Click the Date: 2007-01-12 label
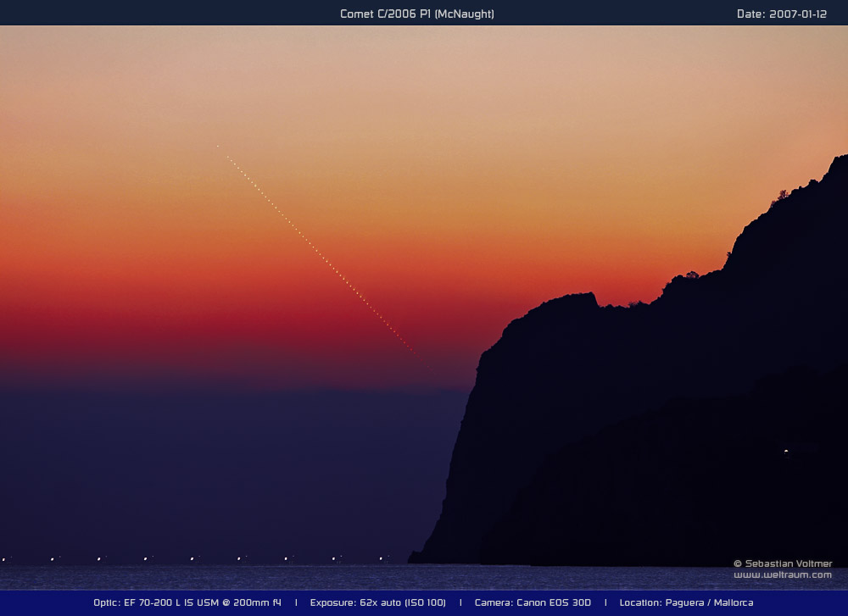Screen dimensions: 848x616 click(x=781, y=14)
